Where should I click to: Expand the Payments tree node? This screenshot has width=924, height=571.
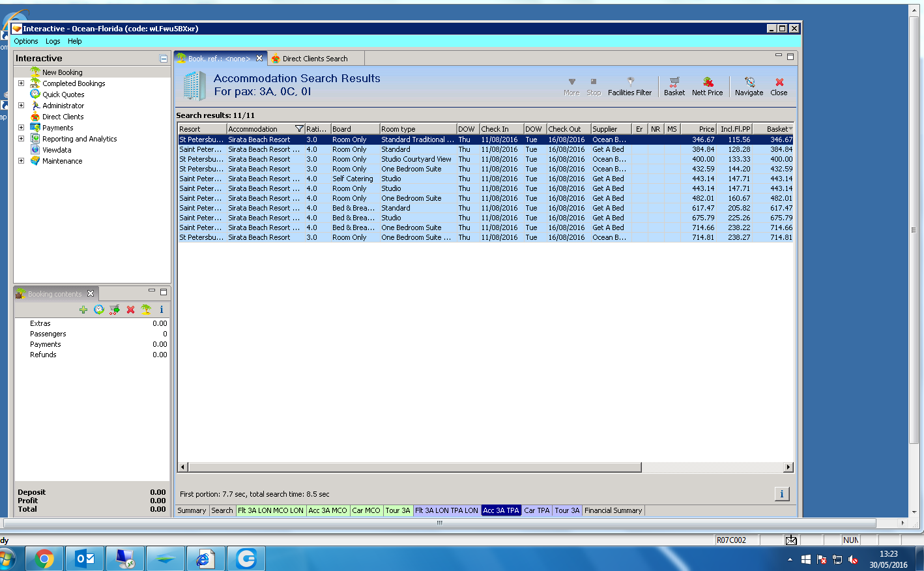click(21, 128)
